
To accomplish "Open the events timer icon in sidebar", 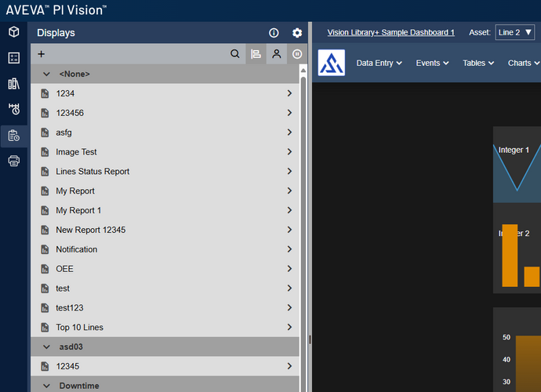I will pos(14,109).
